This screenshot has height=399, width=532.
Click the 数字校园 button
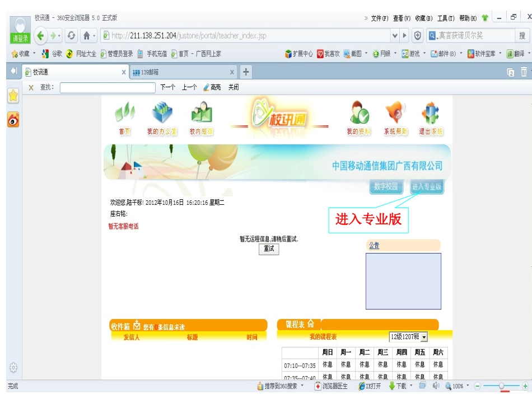(x=386, y=186)
